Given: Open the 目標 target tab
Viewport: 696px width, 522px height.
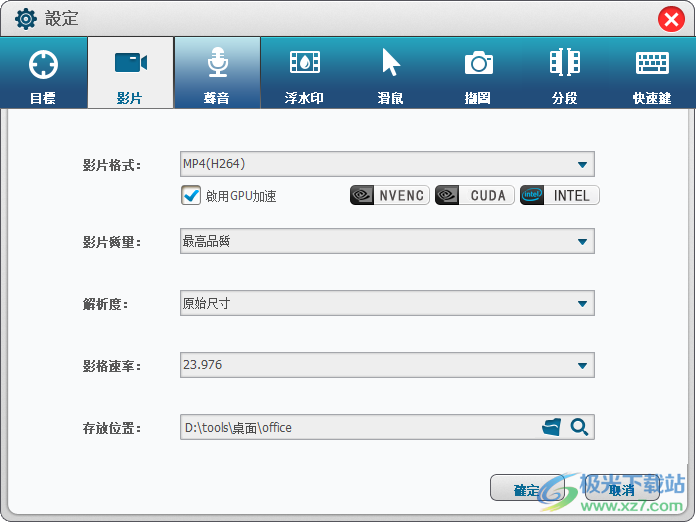Looking at the screenshot, I should pyautogui.click(x=44, y=73).
